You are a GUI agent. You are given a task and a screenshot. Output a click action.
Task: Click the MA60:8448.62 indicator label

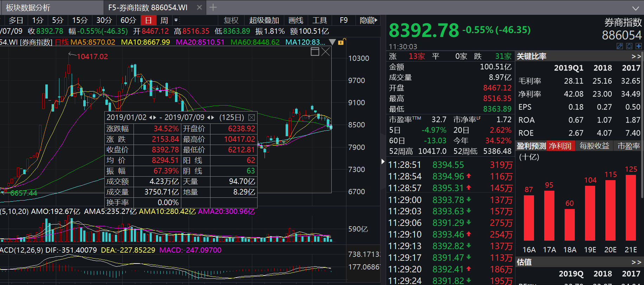(255, 42)
